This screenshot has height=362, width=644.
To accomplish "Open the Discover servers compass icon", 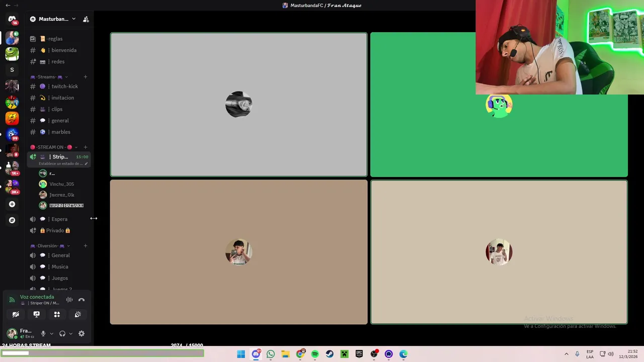I will 12,220.
